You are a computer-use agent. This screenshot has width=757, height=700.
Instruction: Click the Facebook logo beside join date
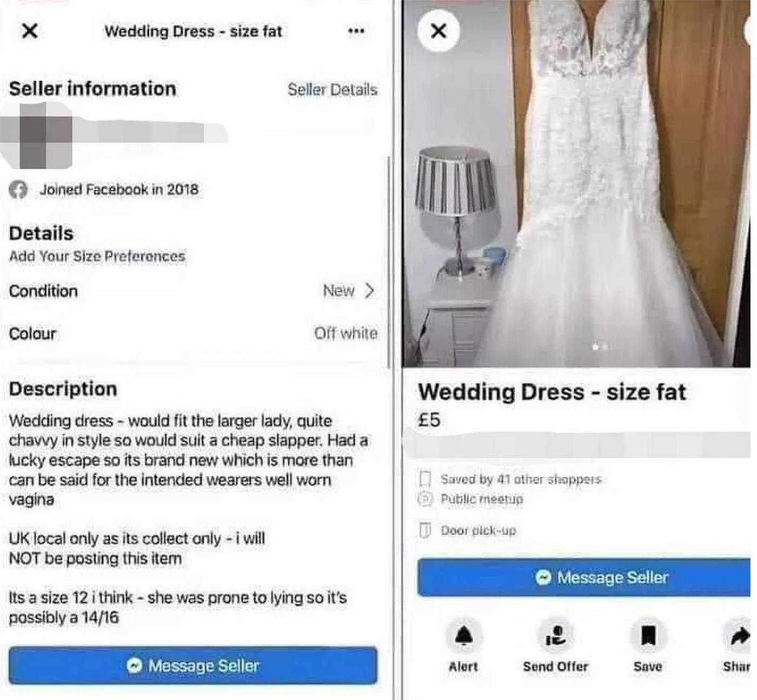(x=18, y=190)
